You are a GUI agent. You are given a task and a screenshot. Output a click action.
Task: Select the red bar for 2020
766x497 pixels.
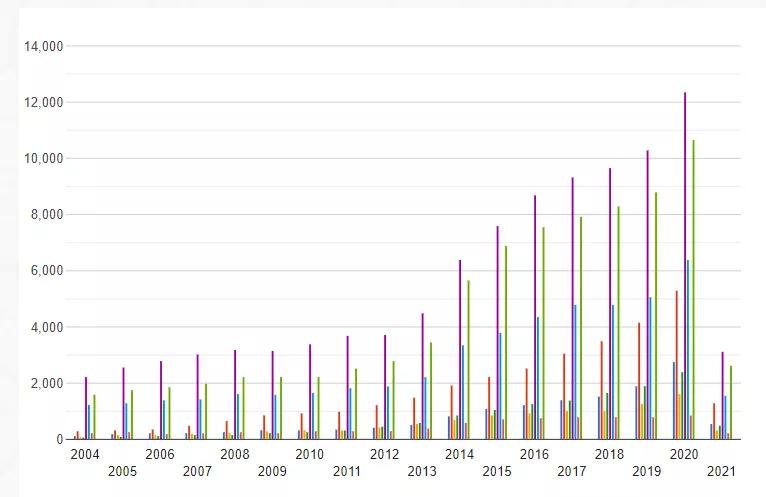point(677,365)
